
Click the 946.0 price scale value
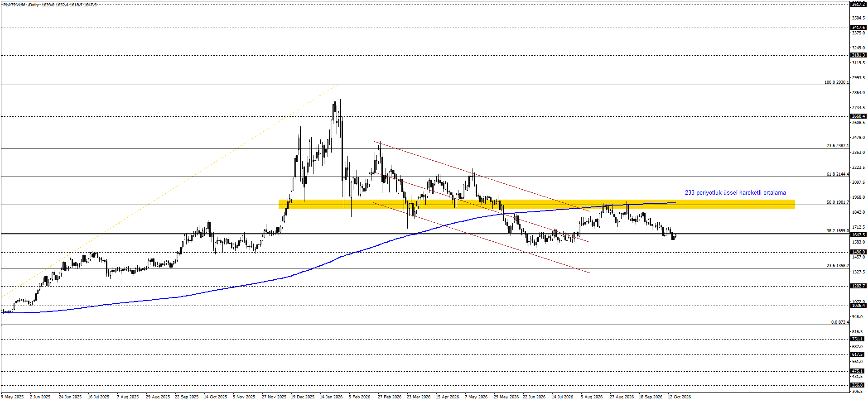pyautogui.click(x=857, y=317)
